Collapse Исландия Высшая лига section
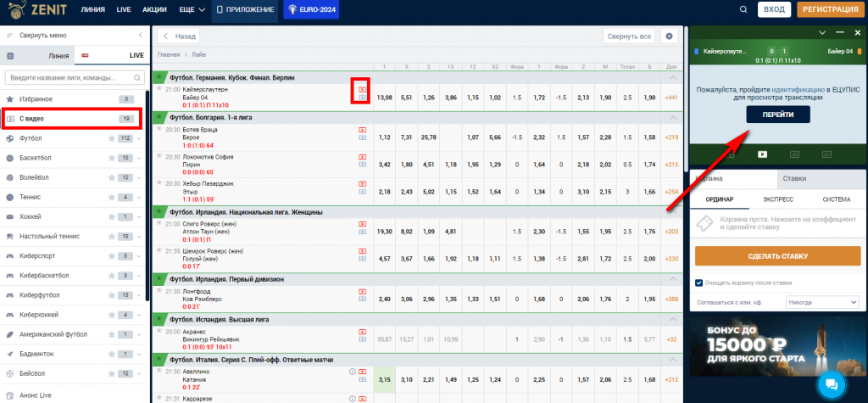The height and width of the screenshot is (403, 868). pyautogui.click(x=672, y=319)
